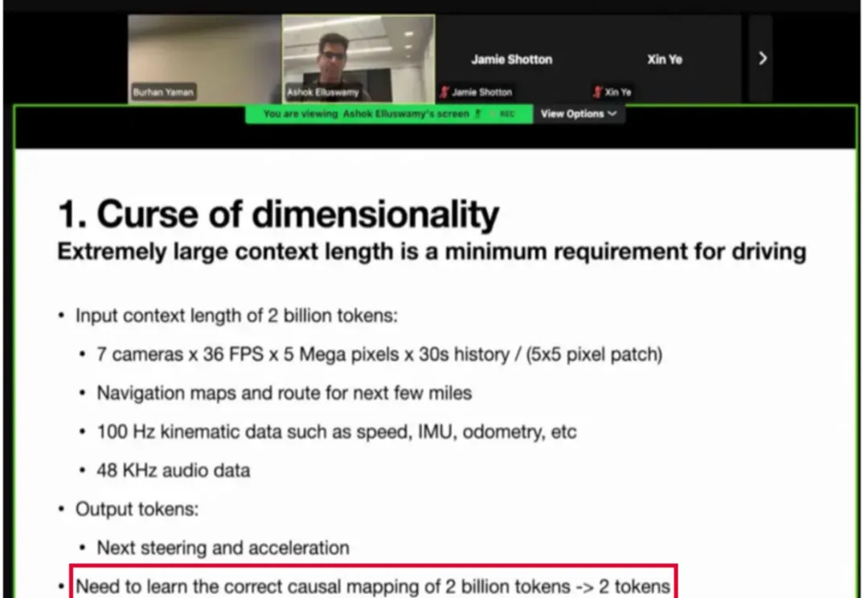
Task: Click the '48 KHz audio data' bullet
Action: tap(173, 470)
